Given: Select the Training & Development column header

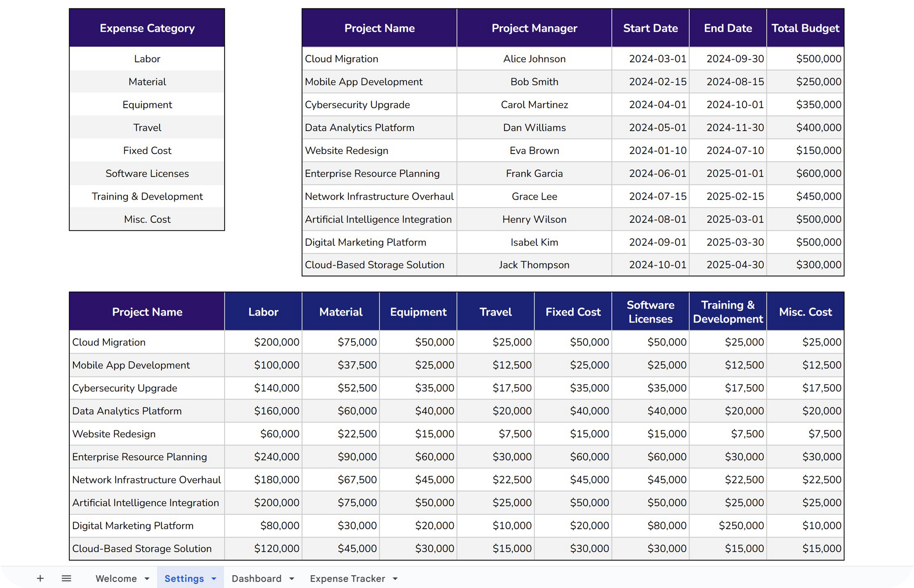Looking at the screenshot, I should 728,312.
